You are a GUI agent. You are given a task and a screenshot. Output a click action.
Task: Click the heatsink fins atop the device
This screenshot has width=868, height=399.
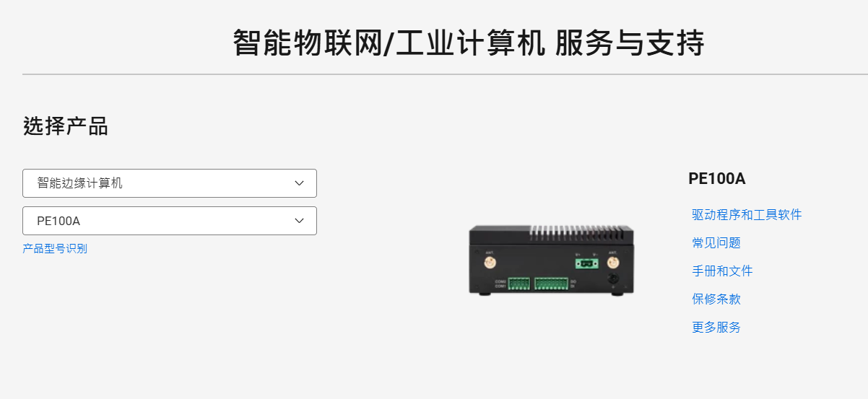pos(577,233)
